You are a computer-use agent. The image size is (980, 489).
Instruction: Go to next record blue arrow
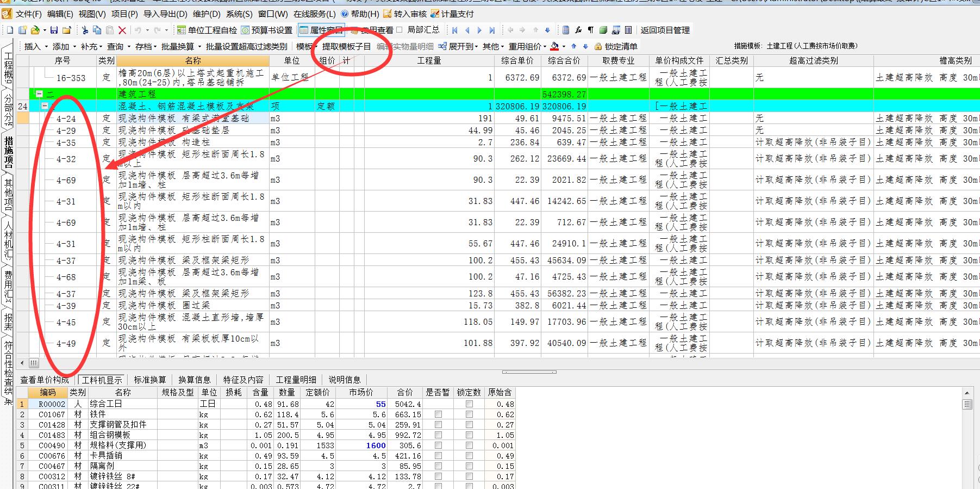tap(479, 30)
